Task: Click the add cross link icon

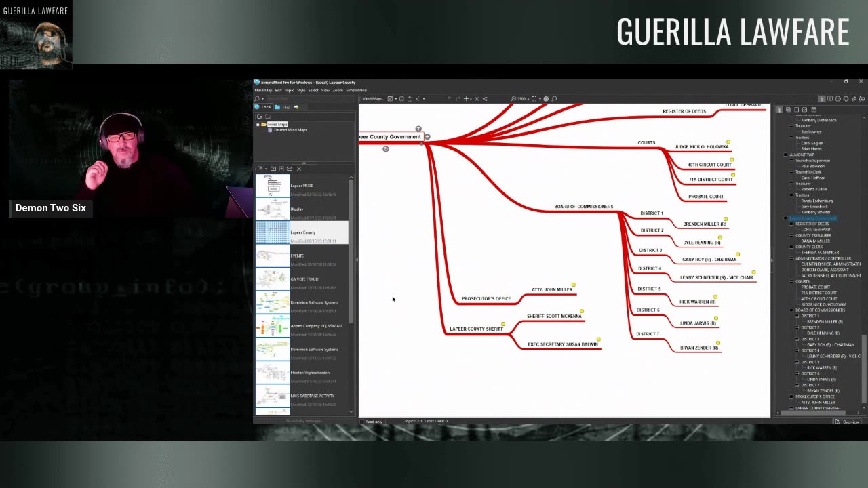Action: (x=485, y=99)
